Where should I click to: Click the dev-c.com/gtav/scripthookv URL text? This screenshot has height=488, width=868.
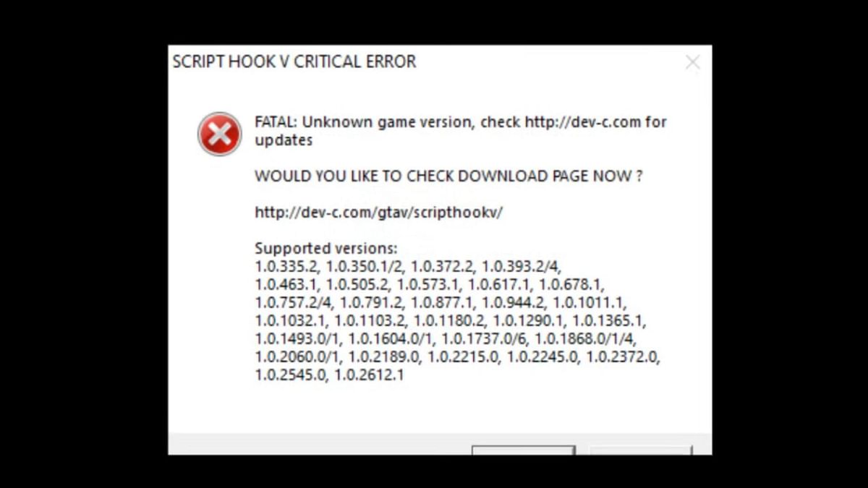click(378, 213)
